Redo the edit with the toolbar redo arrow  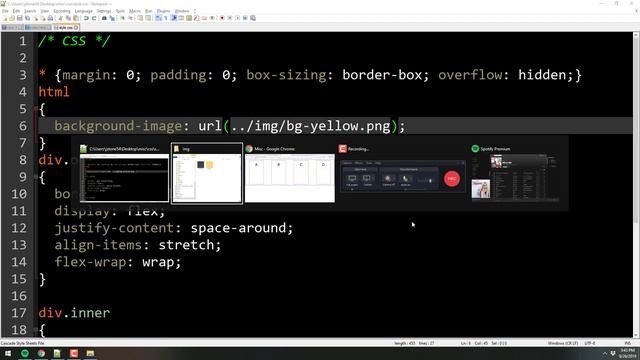pyautogui.click(x=94, y=18)
